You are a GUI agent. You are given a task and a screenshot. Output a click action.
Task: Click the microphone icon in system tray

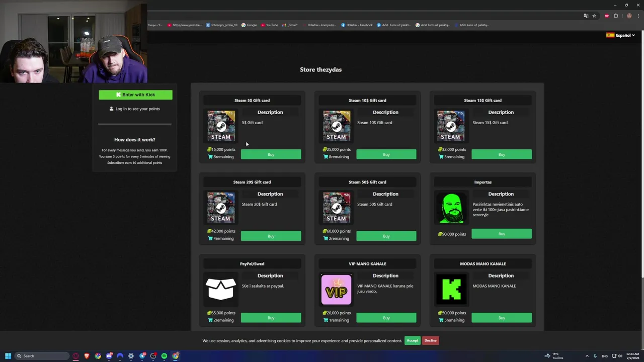point(595,356)
